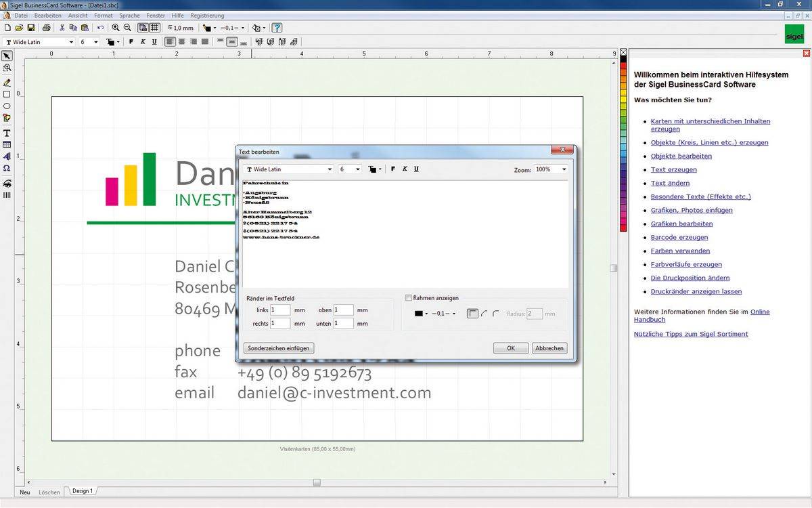
Task: Click the links margin input field
Action: coord(280,310)
